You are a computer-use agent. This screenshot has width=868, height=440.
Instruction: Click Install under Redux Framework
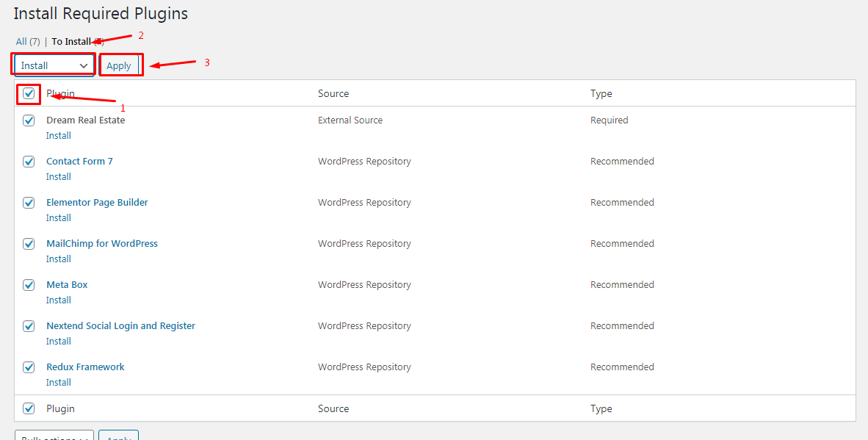(x=59, y=383)
